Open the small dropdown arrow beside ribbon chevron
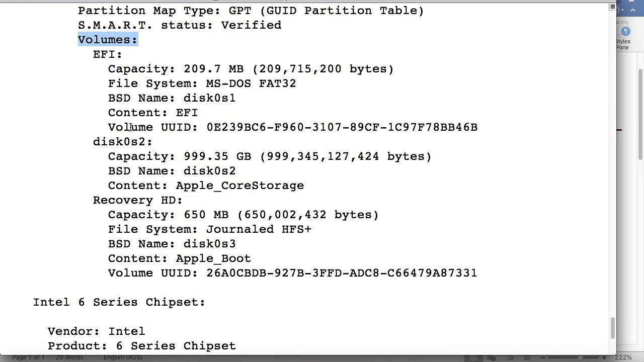This screenshot has height=362, width=644. click(x=622, y=9)
